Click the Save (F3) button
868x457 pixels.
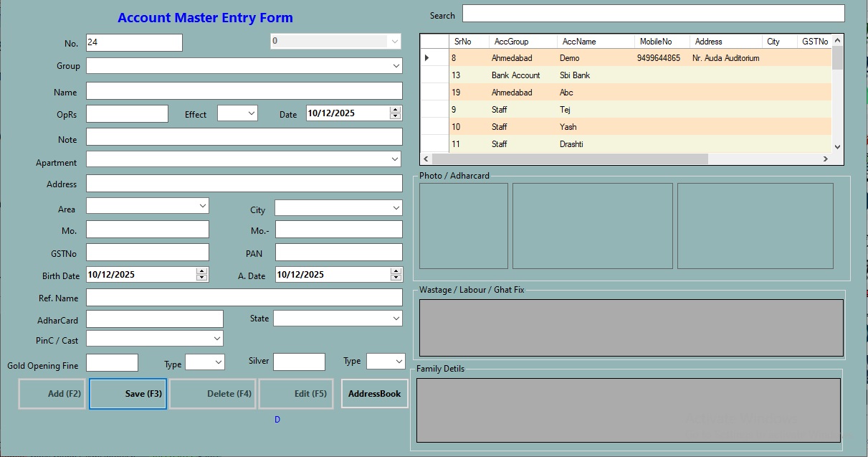[x=128, y=393]
